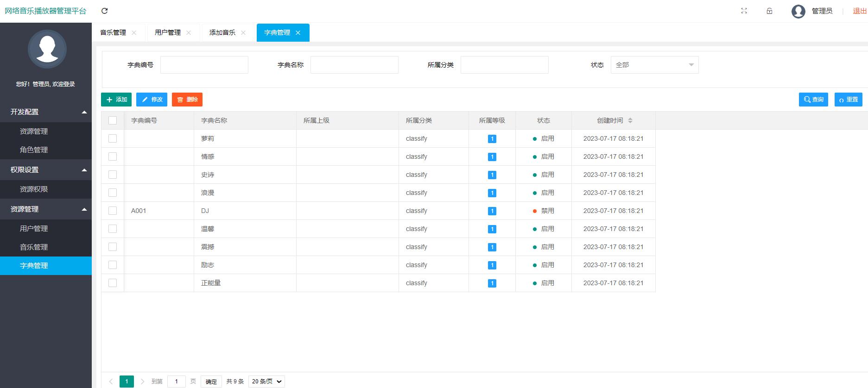This screenshot has height=388, width=868.
Task: Close the 用户管理 tab
Action: [x=189, y=32]
